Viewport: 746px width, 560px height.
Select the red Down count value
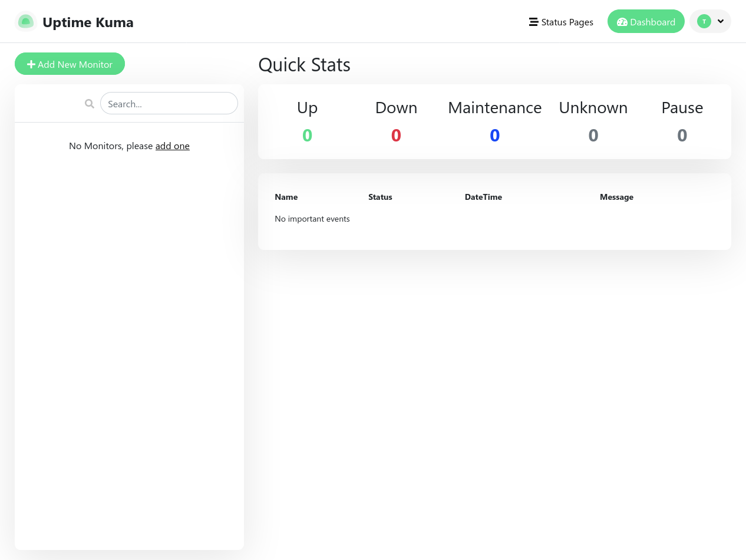[x=396, y=136]
